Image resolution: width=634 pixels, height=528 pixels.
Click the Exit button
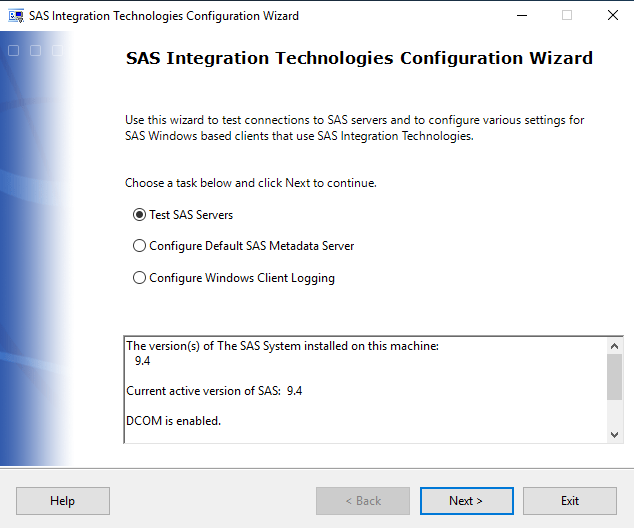[569, 501]
